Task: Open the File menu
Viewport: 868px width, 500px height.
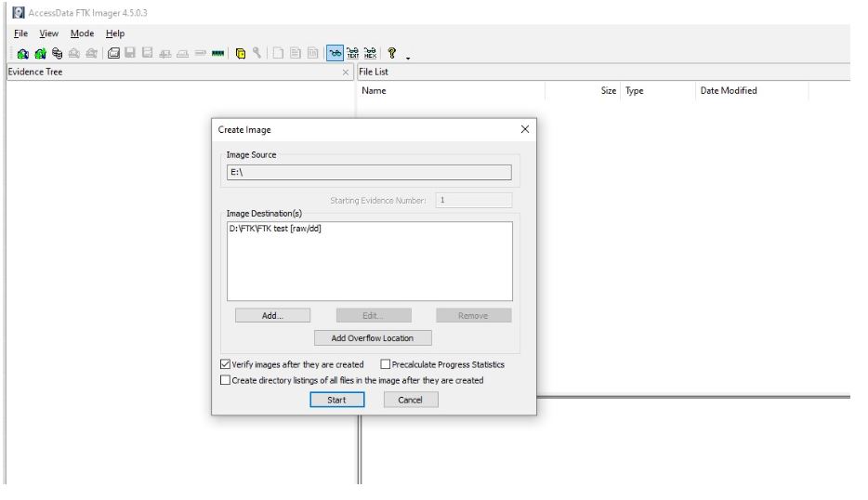Action: click(20, 33)
